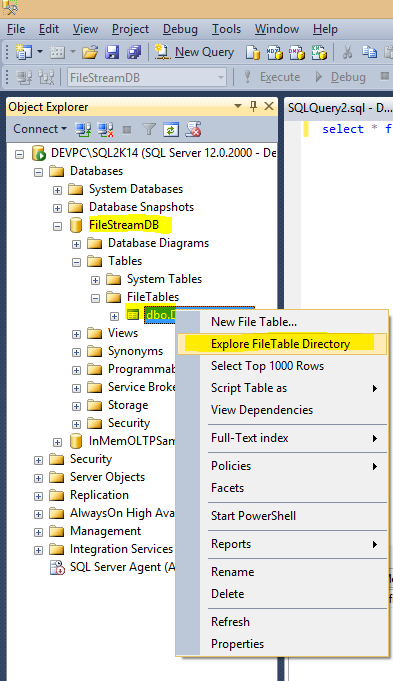Click the Cut scissors icon
The height and width of the screenshot is (681, 393).
pyautogui.click(x=347, y=53)
